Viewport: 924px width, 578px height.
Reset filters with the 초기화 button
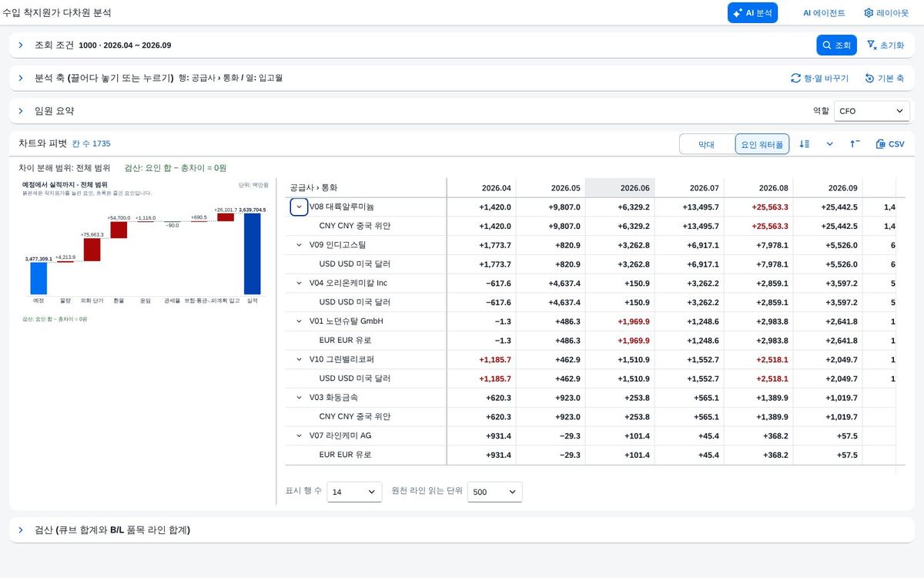[885, 45]
